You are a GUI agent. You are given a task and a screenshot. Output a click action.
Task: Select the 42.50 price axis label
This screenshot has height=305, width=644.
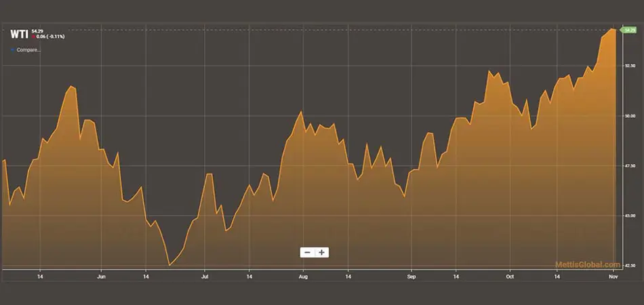click(630, 266)
